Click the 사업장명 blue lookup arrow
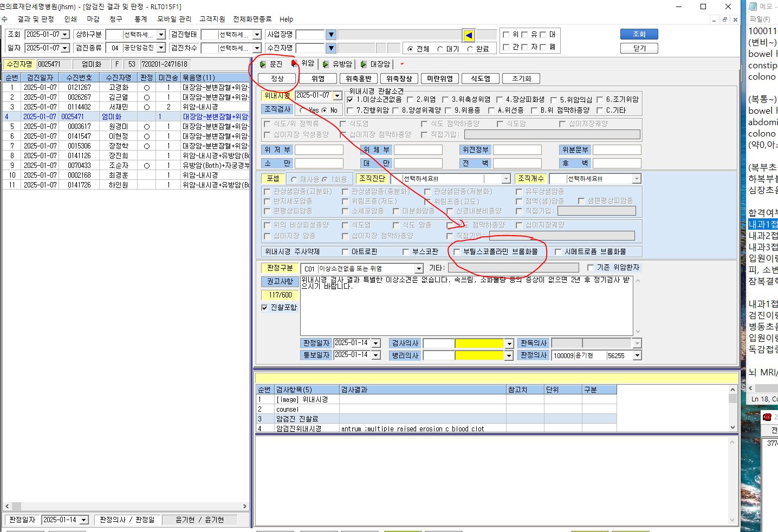This screenshot has height=532, width=778. tap(331, 35)
